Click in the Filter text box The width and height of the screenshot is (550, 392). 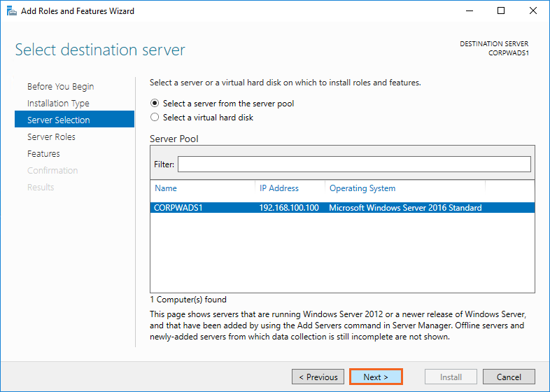(x=354, y=164)
